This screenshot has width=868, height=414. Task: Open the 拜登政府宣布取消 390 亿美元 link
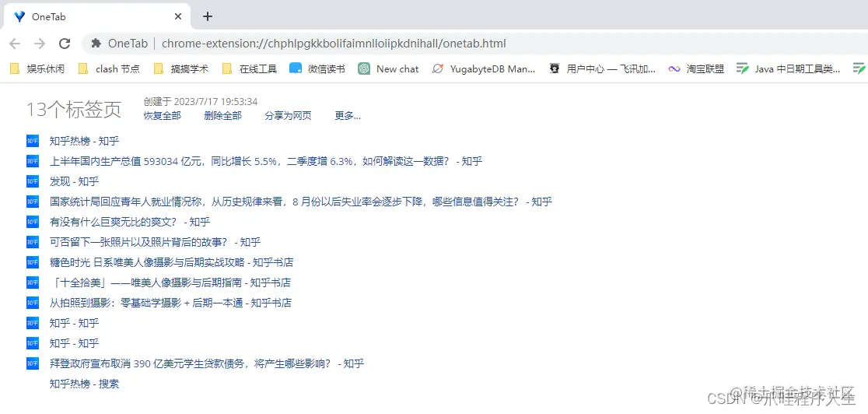click(206, 364)
